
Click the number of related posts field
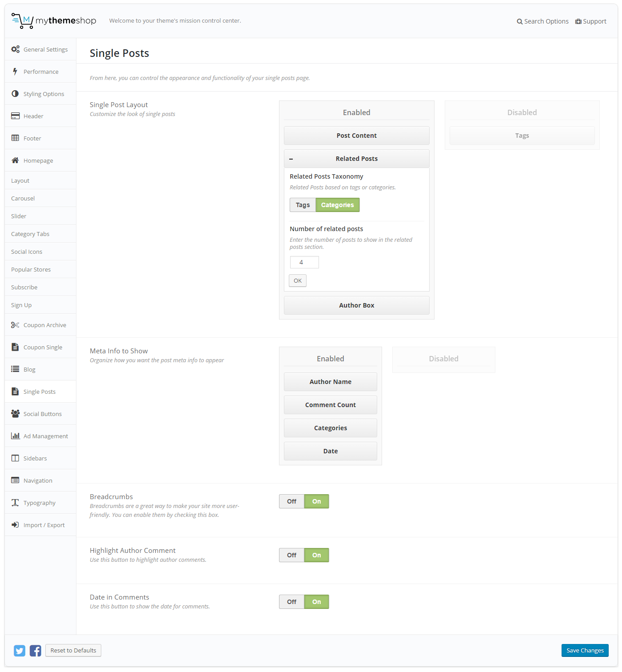pyautogui.click(x=304, y=262)
